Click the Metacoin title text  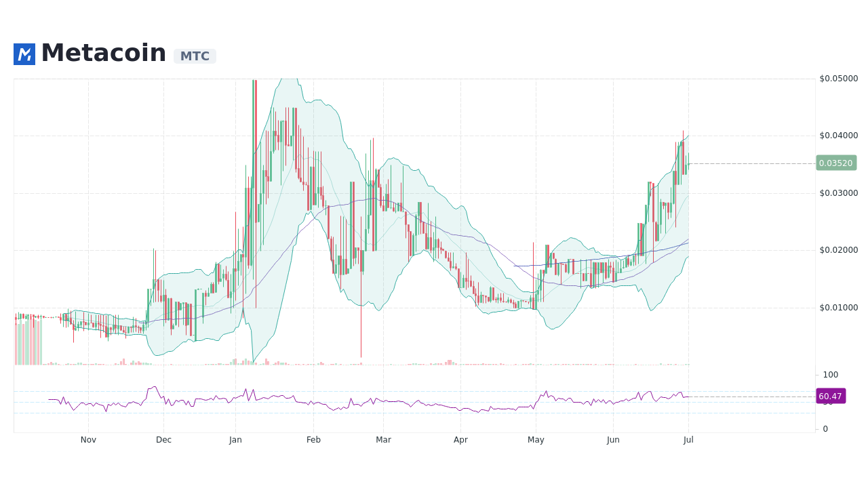[103, 52]
